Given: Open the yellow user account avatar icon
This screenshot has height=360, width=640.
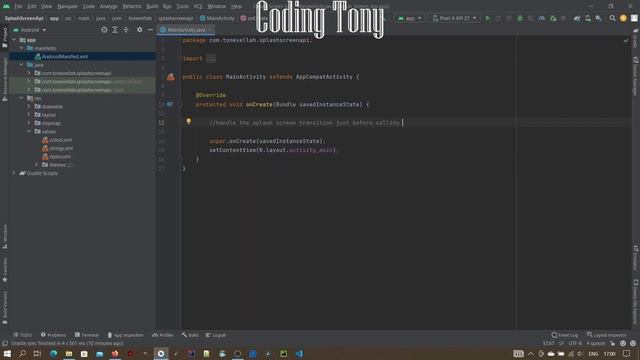Looking at the screenshot, I should tap(623, 18).
